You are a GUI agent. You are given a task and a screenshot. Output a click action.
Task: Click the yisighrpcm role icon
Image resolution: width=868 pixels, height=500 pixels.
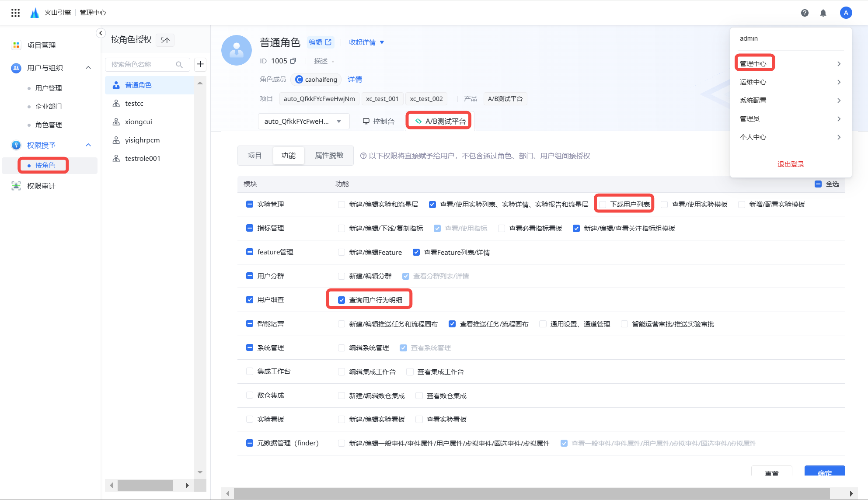coord(116,140)
